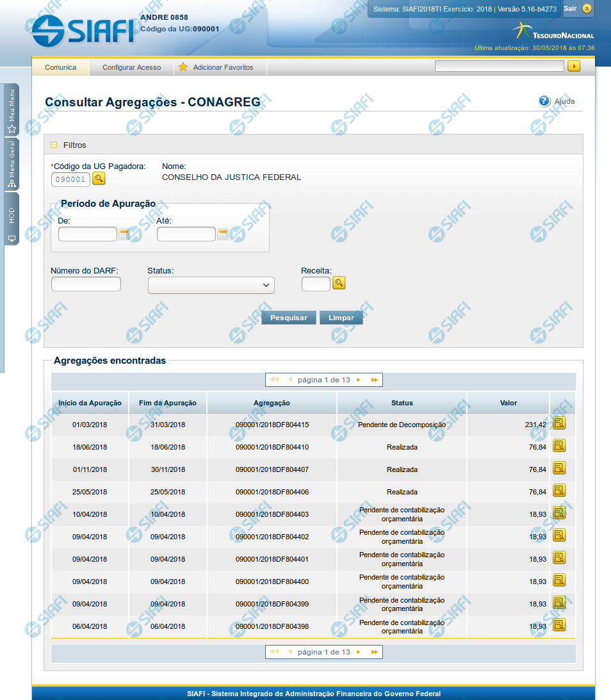Click the Receita lookup magnifier icon
Screen dimensions: 611x700
click(x=339, y=283)
